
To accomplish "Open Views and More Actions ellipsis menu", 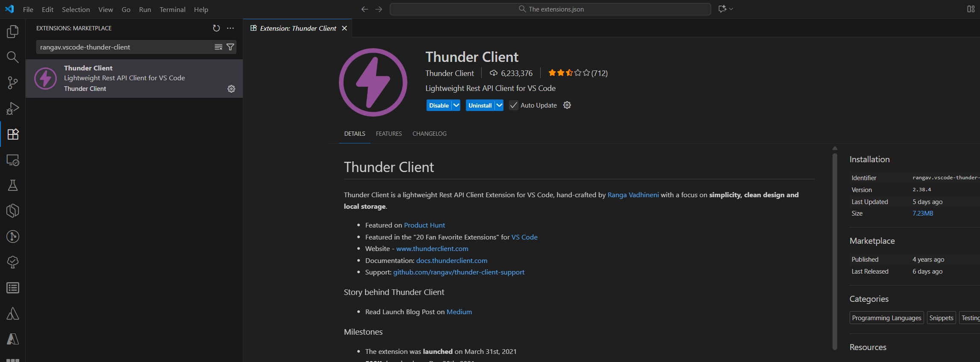I will (x=230, y=28).
